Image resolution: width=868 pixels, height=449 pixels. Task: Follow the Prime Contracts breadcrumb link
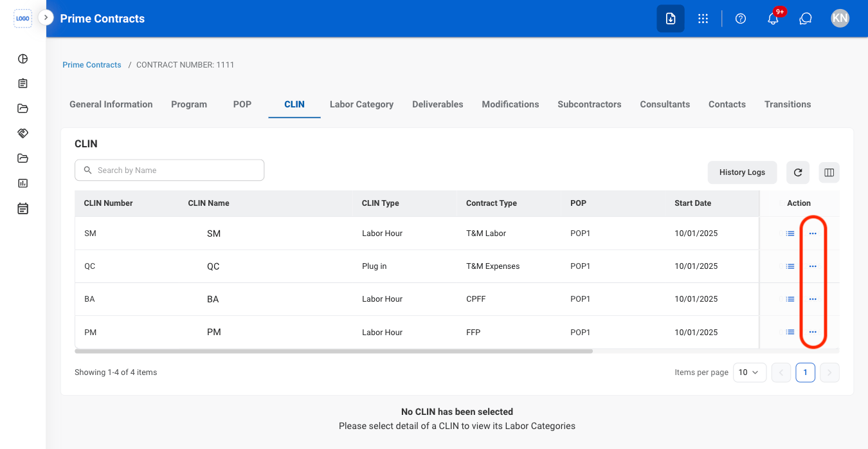click(92, 65)
